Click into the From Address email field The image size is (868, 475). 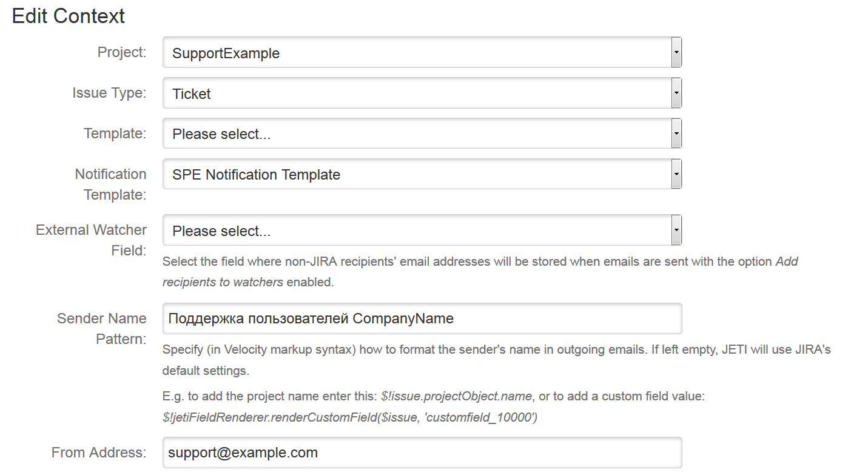coord(422,453)
